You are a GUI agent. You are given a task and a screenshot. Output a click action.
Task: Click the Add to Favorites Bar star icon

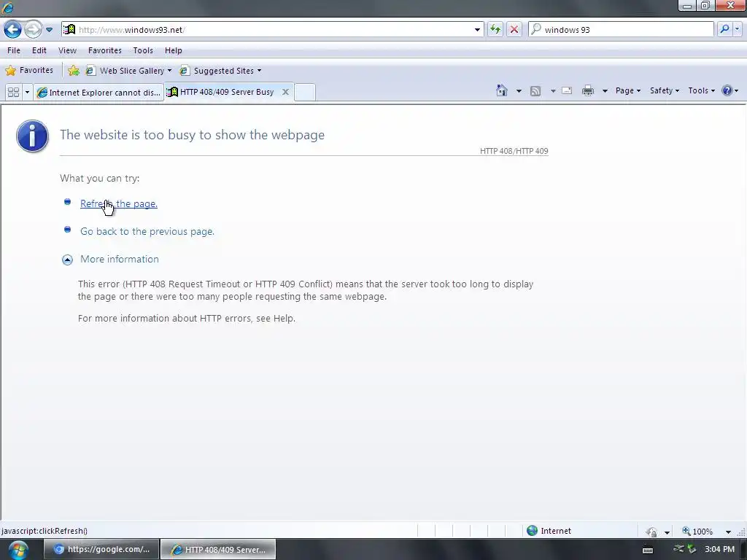tap(74, 71)
